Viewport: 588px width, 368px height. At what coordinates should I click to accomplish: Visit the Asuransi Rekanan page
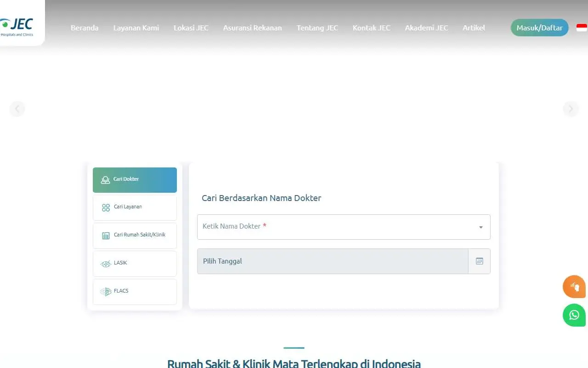253,28
